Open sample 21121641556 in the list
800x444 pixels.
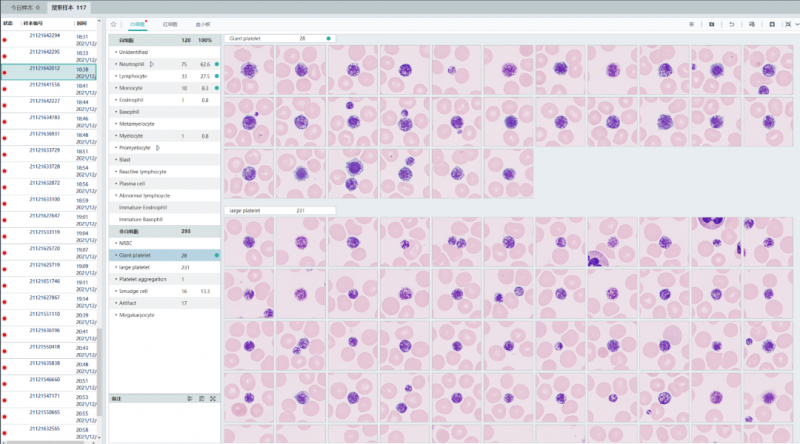point(49,88)
